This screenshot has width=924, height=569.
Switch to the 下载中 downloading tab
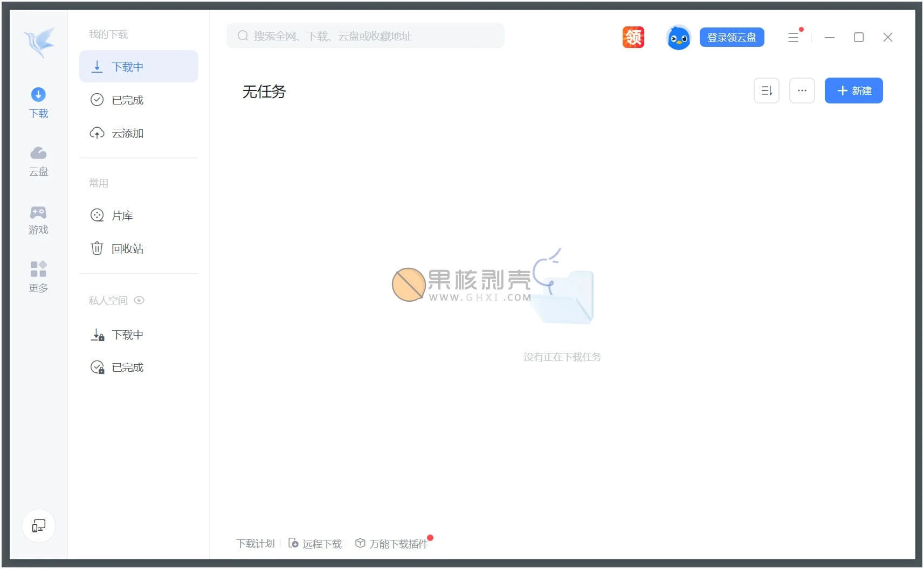(128, 66)
